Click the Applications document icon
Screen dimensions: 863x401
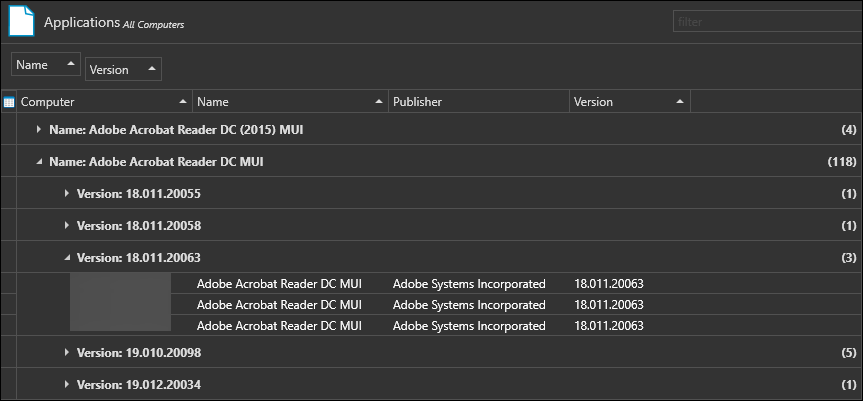coord(21,22)
